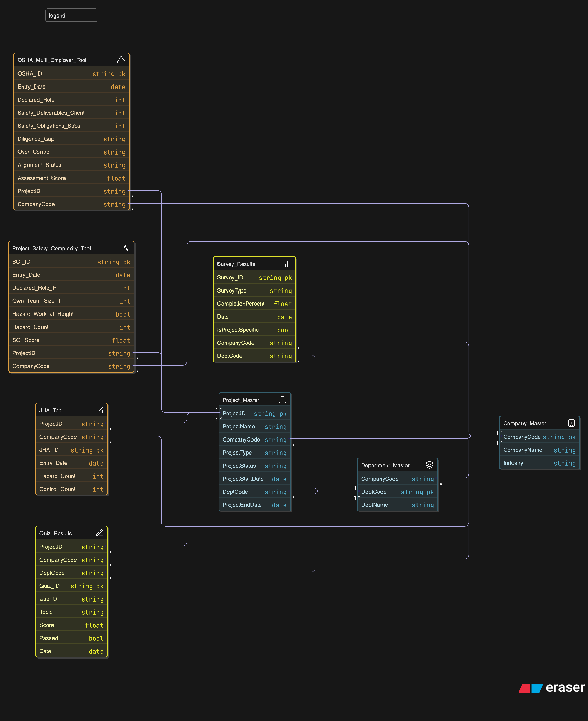Click the bar chart icon on Survey_Results
The image size is (588, 721).
point(287,263)
